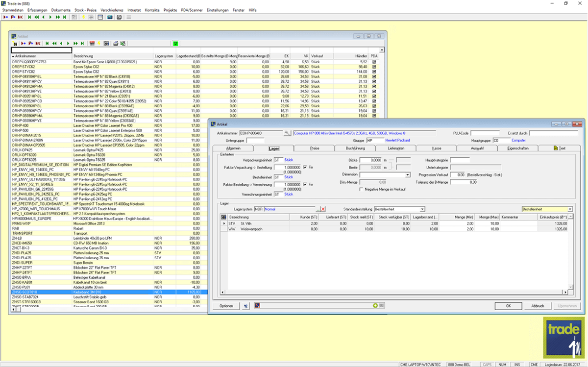Toggle Fix checkbox for Faktor Verpackung
588x367 pixels.
(305, 167)
